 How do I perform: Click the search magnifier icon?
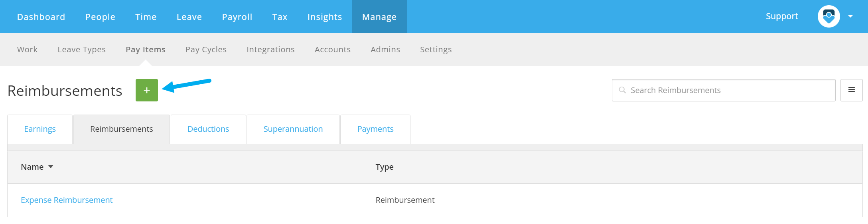(x=622, y=90)
